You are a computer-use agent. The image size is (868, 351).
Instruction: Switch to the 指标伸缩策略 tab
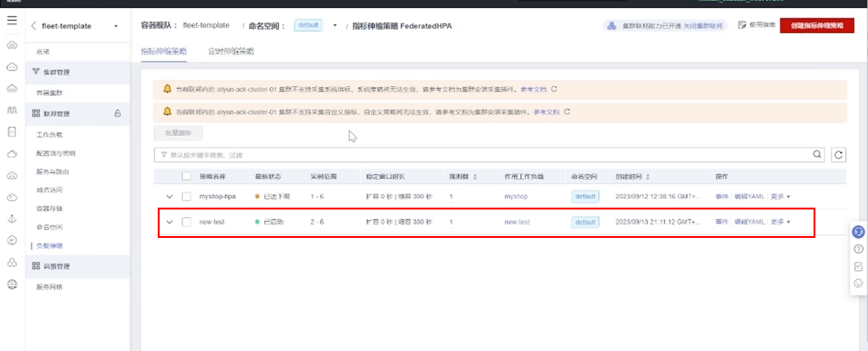click(x=163, y=51)
